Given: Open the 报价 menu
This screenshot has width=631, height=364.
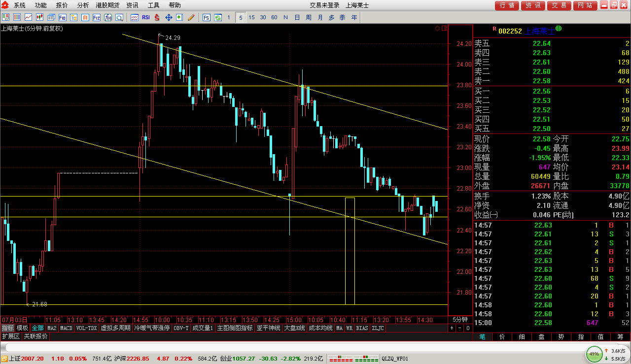Looking at the screenshot, I should (x=62, y=5).
